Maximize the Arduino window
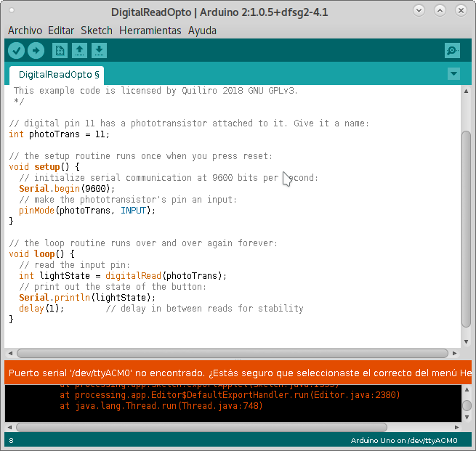Viewport: 476px width, 451px height. [440, 11]
